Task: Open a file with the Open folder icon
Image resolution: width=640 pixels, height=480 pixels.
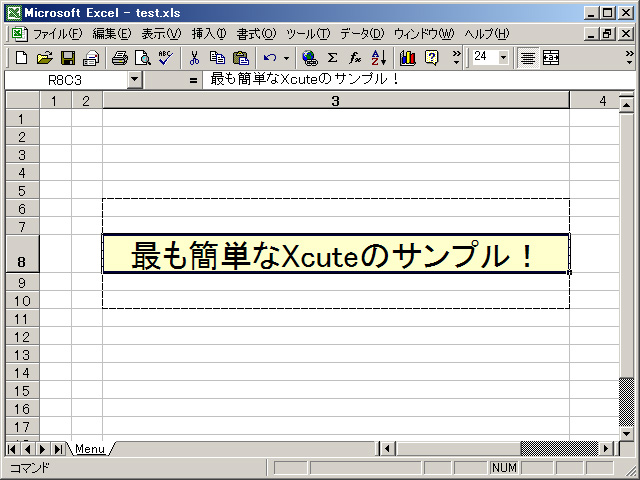Action: [44, 58]
